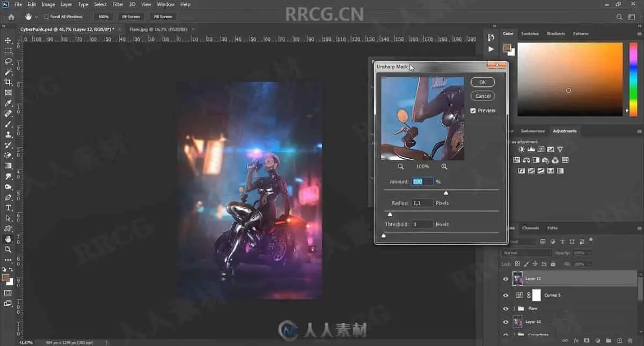Open the Layer menu
This screenshot has height=346, width=644.
[67, 4]
